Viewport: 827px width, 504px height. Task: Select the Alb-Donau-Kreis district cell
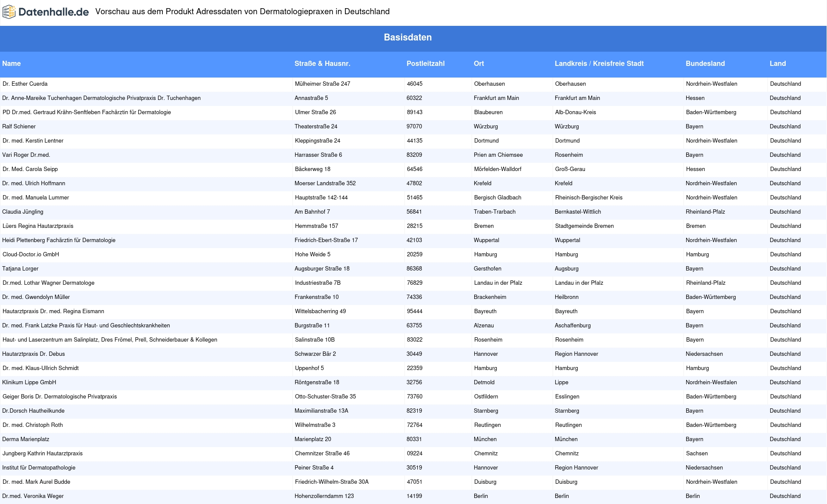(x=575, y=112)
